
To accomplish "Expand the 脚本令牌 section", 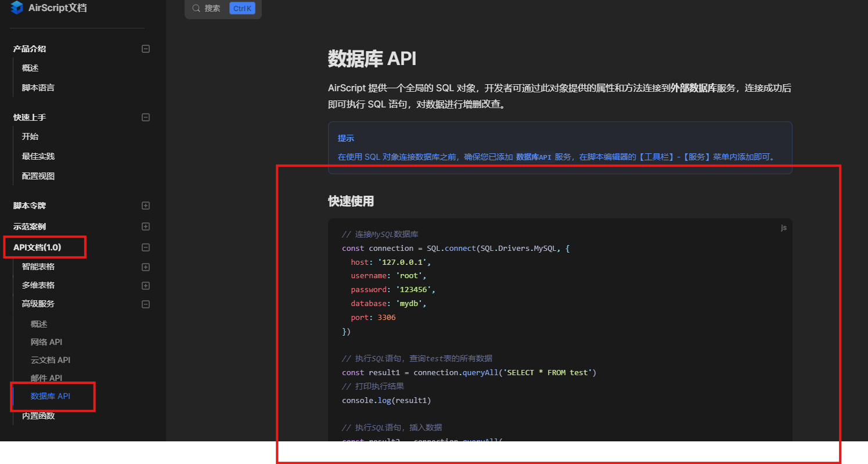I will click(x=146, y=206).
